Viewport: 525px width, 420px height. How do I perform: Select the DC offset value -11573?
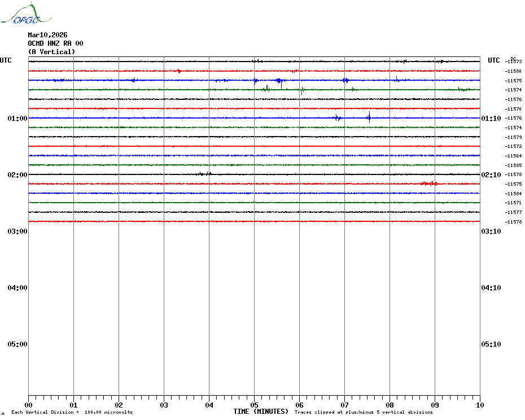click(514, 62)
